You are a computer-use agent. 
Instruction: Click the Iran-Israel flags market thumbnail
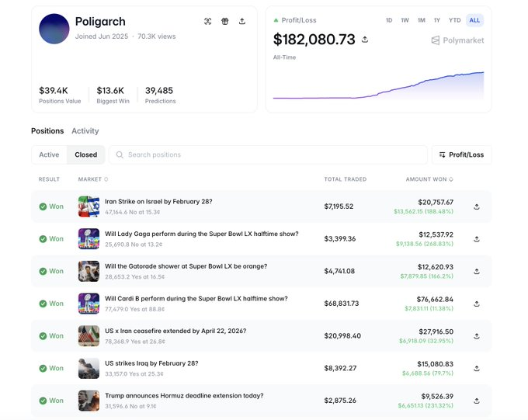pos(89,207)
